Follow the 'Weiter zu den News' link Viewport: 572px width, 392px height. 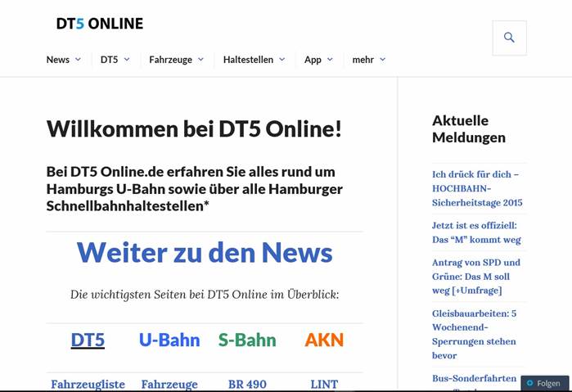click(205, 252)
